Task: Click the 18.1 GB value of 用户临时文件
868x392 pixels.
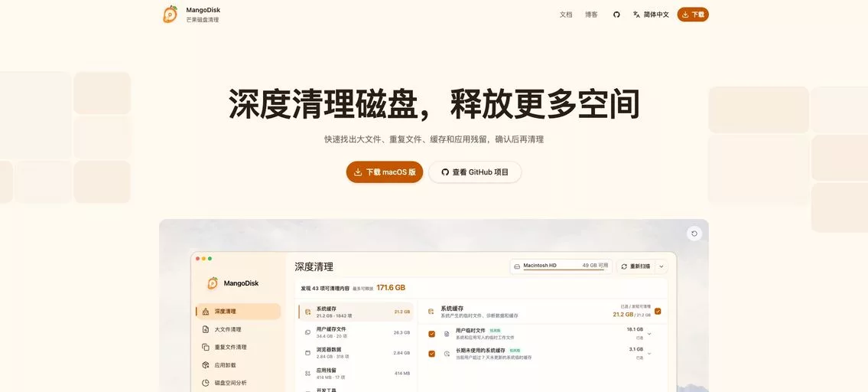Action: click(x=635, y=329)
